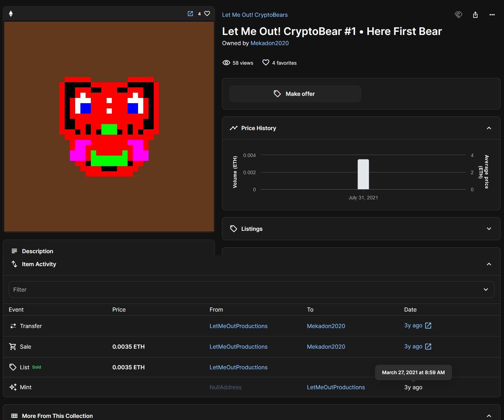This screenshot has height=420, width=504.
Task: Click the Make offer button
Action: pyautogui.click(x=295, y=94)
